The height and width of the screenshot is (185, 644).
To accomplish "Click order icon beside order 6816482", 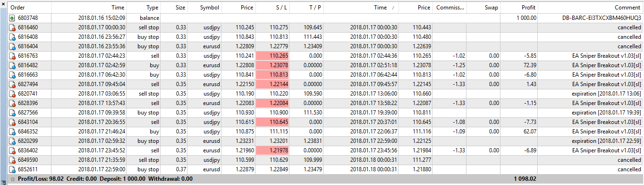I will pos(12,65).
